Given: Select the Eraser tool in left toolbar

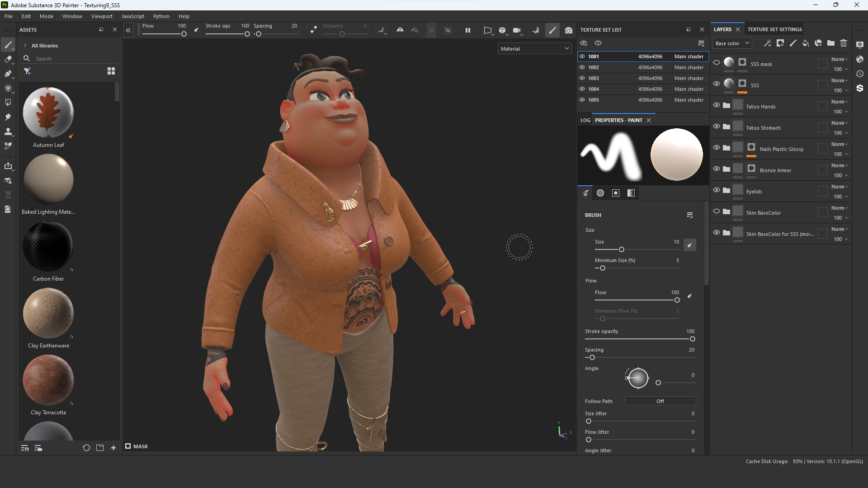Looking at the screenshot, I should tap(8, 59).
